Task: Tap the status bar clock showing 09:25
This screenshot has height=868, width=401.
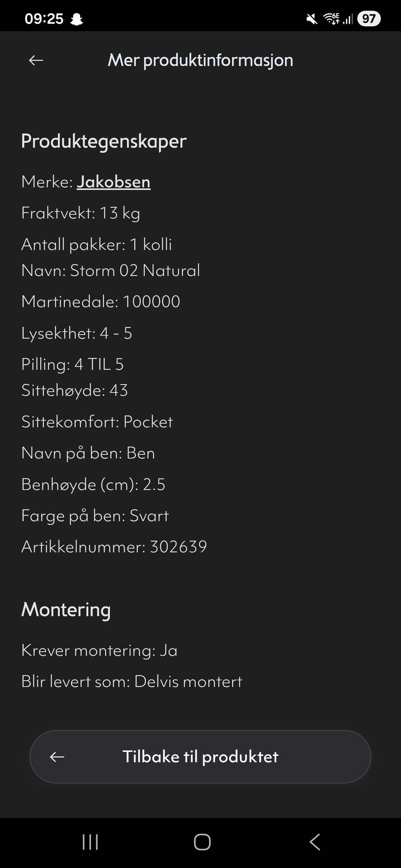Action: (x=44, y=19)
